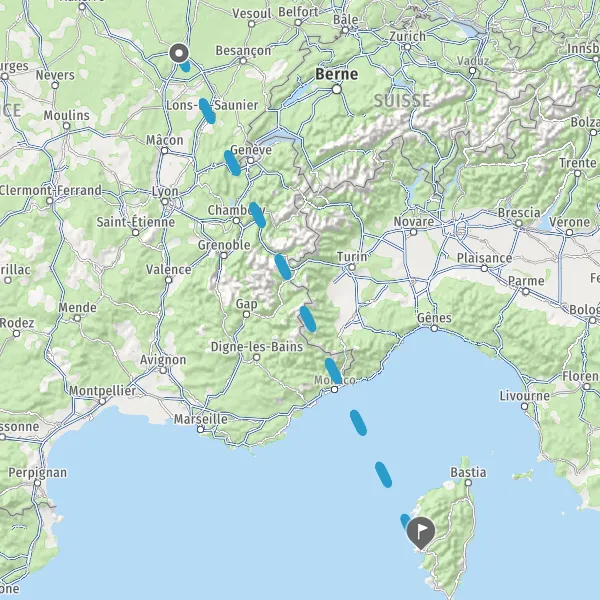Viewport: 600px width, 600px height.
Task: Select the Bastia city marker
Action: pyautogui.click(x=468, y=483)
